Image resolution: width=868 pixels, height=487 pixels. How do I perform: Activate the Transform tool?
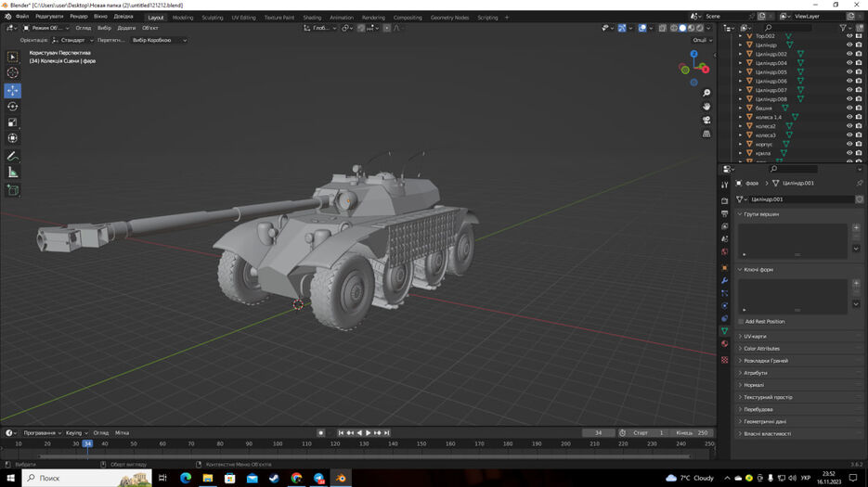[x=13, y=138]
